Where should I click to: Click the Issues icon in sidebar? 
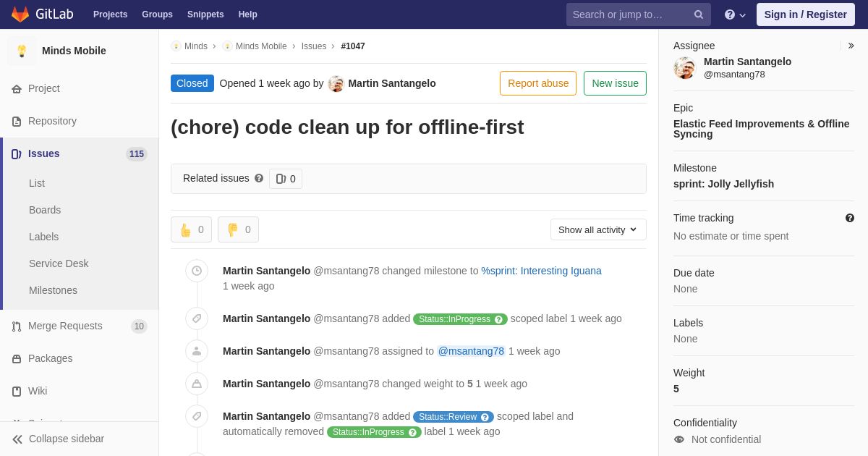(x=17, y=154)
